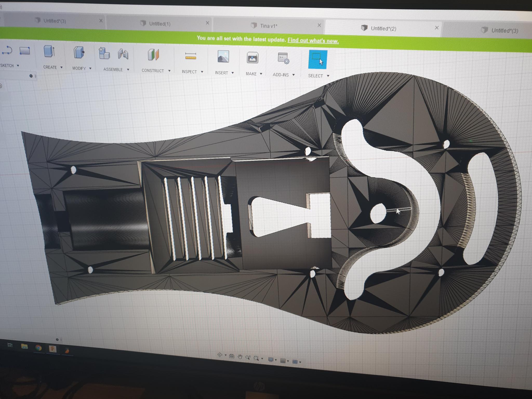The image size is (532, 399).
Task: Open the INSERT dropdown menu
Action: [224, 73]
